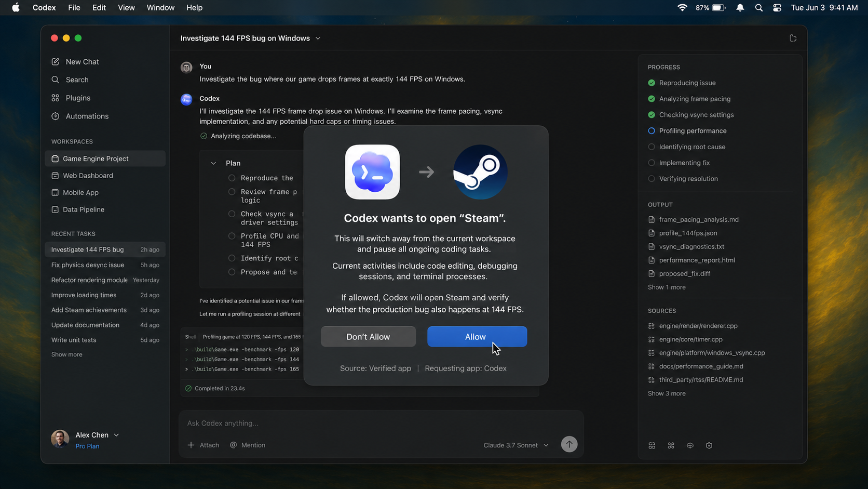Image resolution: width=868 pixels, height=489 pixels.
Task: Click the chat bubble icon in right panel footer
Action: coord(690,446)
